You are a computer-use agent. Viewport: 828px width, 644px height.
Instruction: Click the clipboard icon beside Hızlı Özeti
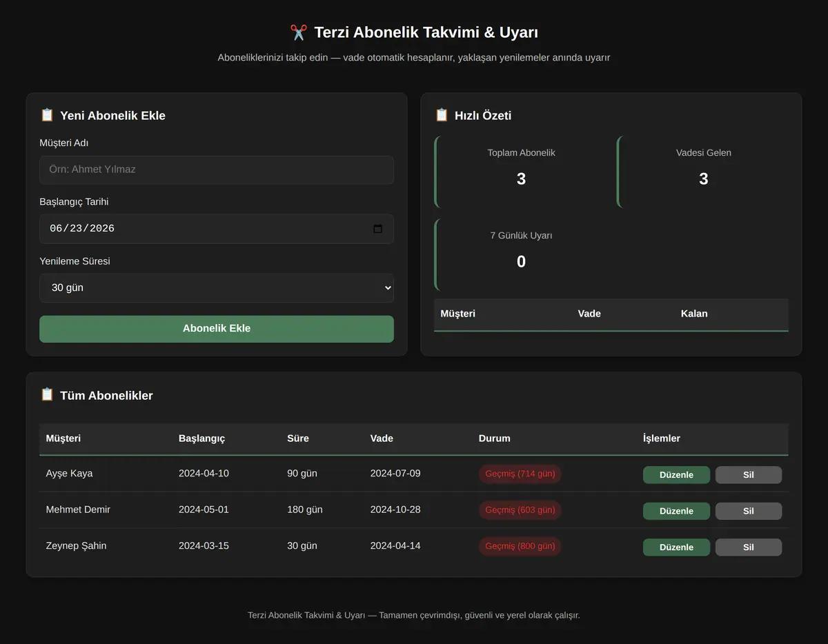(442, 115)
